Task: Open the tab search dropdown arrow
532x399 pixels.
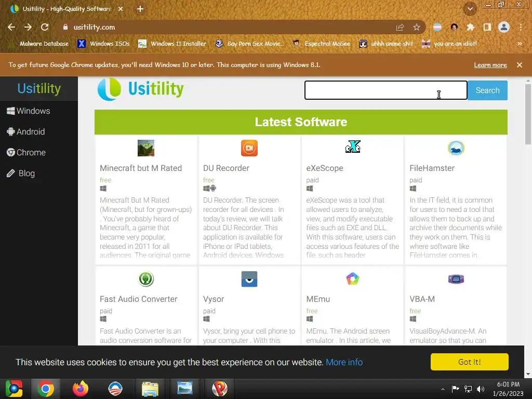Action: 470,9
